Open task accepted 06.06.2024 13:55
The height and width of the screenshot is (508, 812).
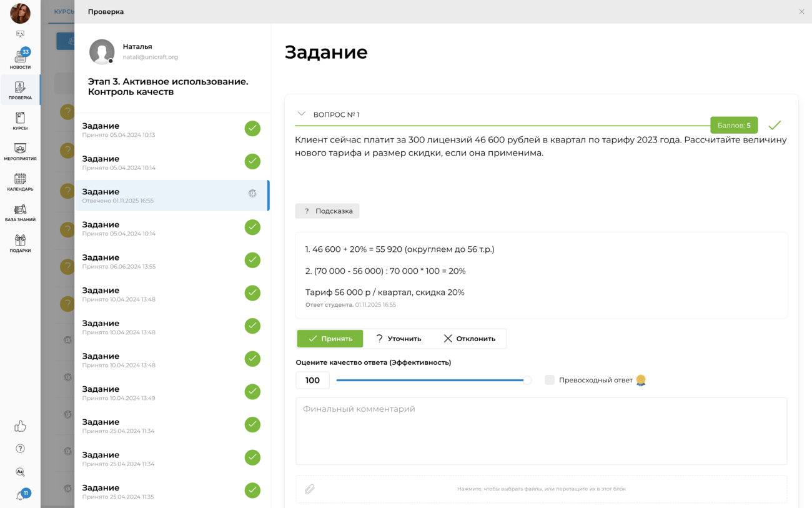click(x=172, y=261)
